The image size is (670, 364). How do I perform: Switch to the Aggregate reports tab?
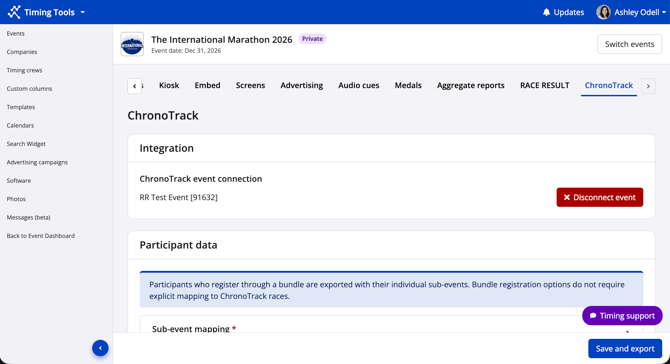(470, 85)
